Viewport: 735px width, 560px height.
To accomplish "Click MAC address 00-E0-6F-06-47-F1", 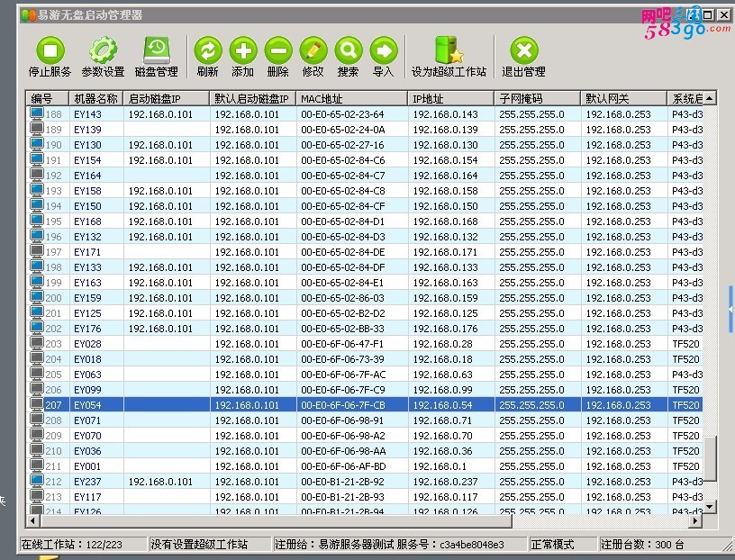I will click(342, 344).
